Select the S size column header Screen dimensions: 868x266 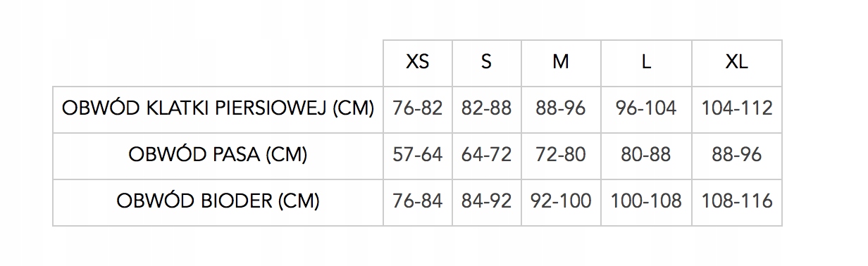[486, 62]
